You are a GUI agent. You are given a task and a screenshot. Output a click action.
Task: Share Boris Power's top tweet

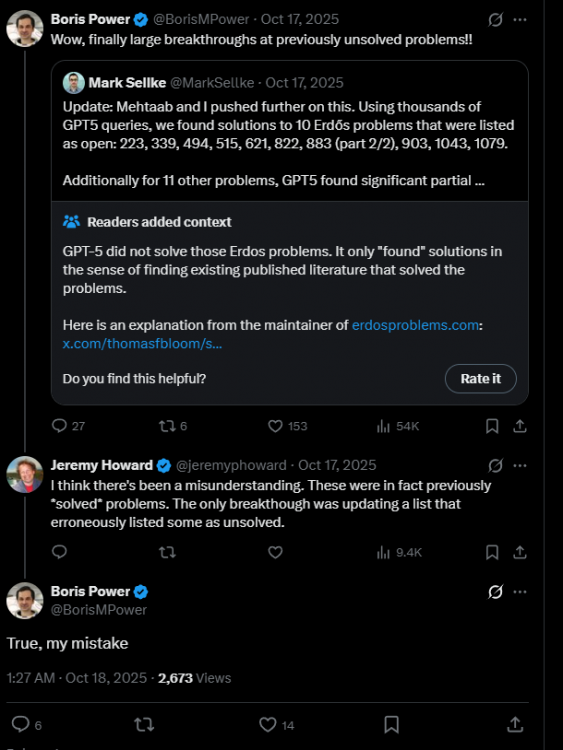[x=520, y=426]
